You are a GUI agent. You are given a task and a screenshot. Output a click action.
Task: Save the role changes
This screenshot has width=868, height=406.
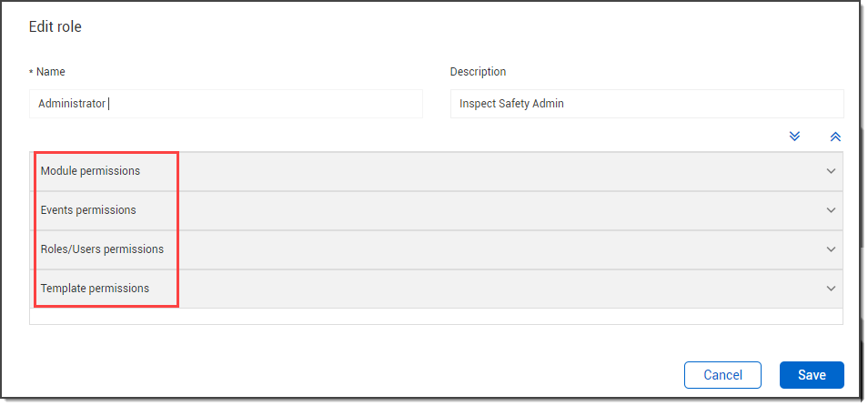click(x=812, y=375)
